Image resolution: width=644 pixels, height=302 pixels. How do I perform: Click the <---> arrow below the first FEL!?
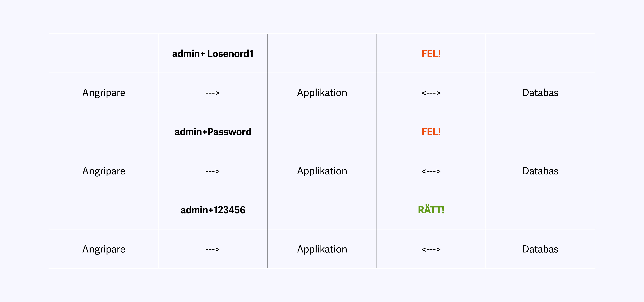coord(431,93)
